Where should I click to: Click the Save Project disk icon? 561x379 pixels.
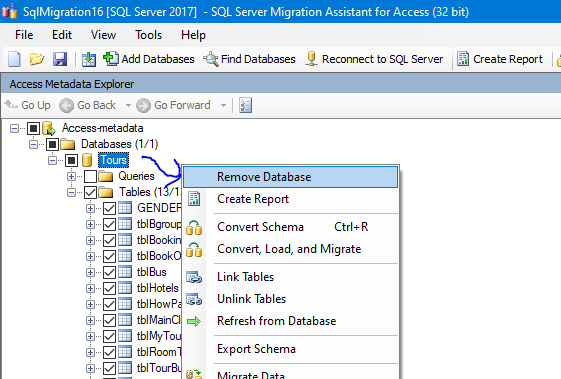click(x=60, y=59)
